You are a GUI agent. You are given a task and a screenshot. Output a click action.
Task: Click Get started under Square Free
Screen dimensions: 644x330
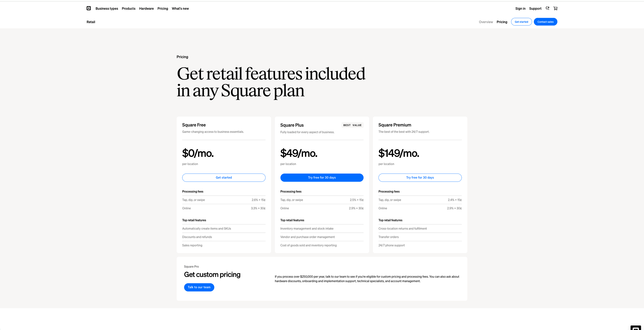224,178
